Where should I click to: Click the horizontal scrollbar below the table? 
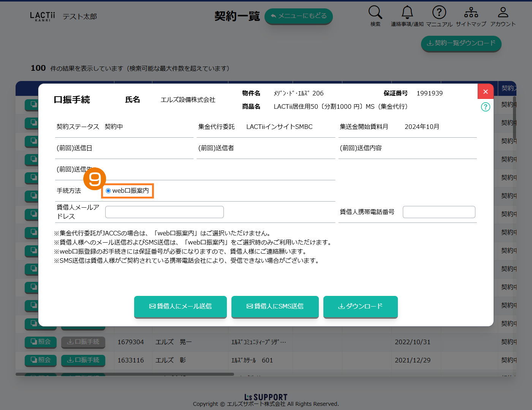click(x=125, y=374)
